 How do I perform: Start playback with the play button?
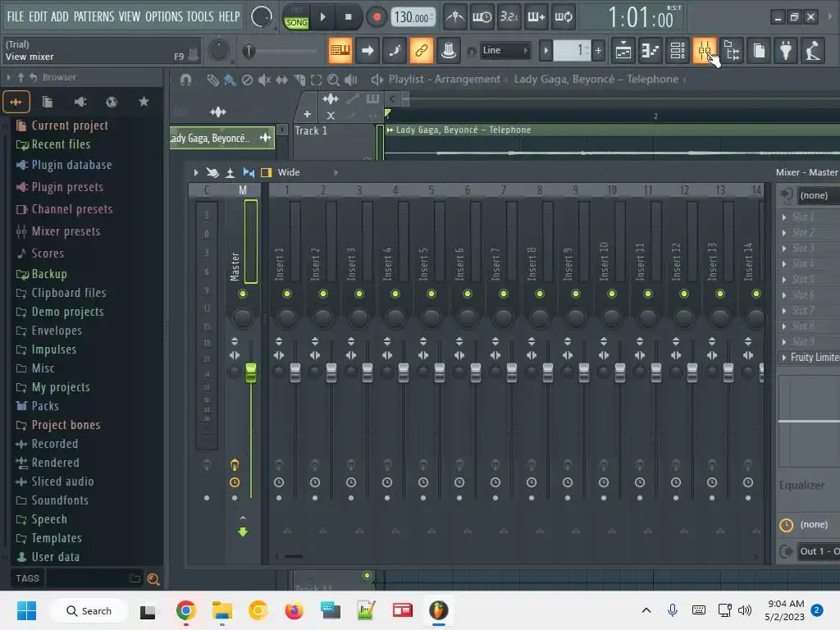pyautogui.click(x=322, y=17)
